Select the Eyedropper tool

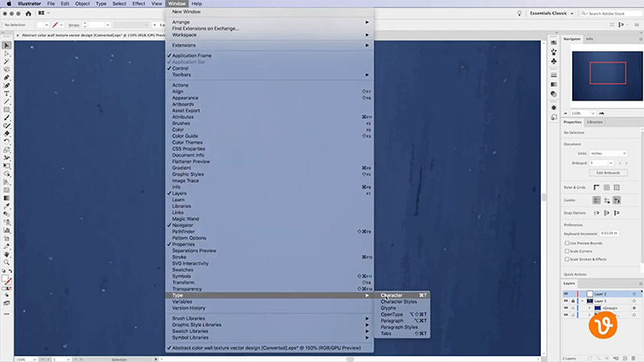click(x=6, y=206)
